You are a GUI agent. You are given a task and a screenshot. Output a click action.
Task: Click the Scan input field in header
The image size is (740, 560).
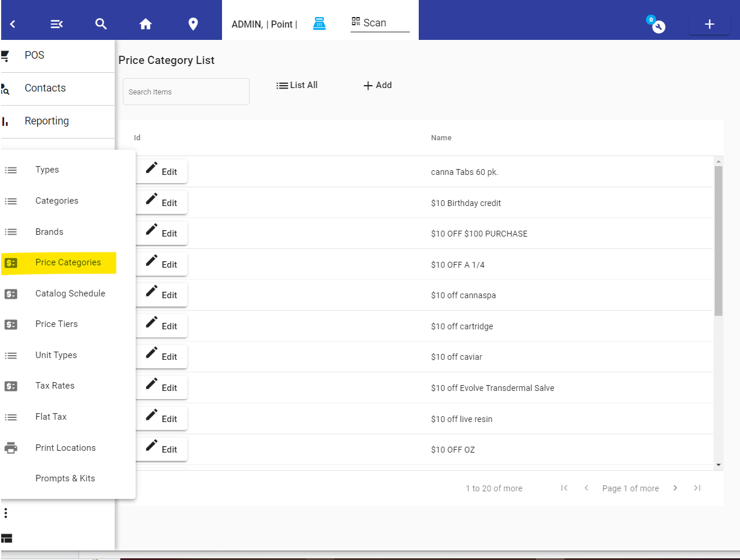click(380, 23)
